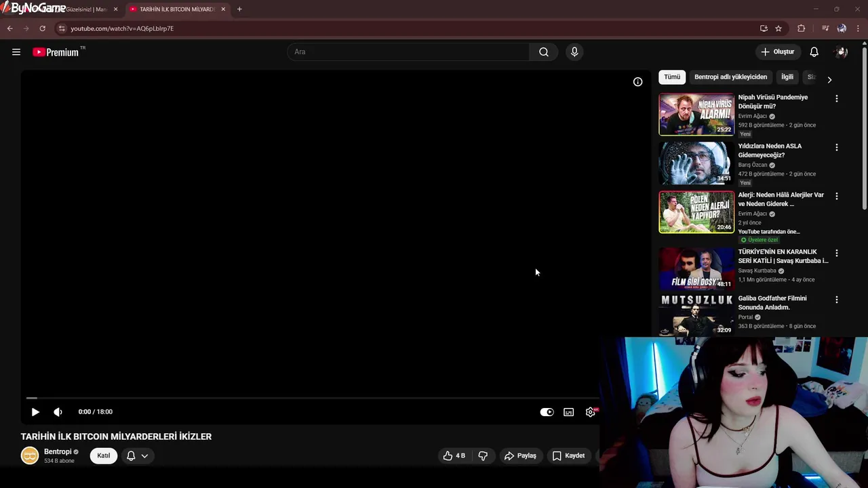Share the video via Paylaş

pyautogui.click(x=520, y=456)
